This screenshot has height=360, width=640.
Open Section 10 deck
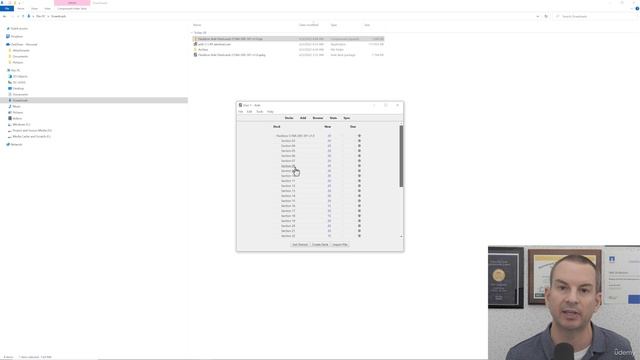[288, 176]
